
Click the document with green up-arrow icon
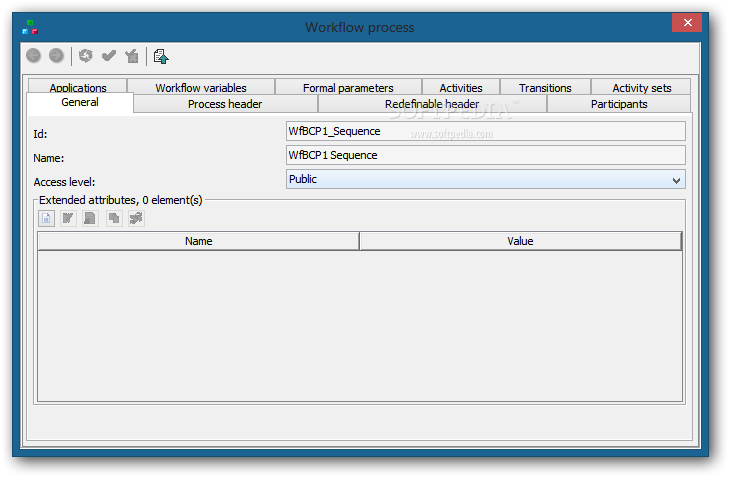[161, 56]
